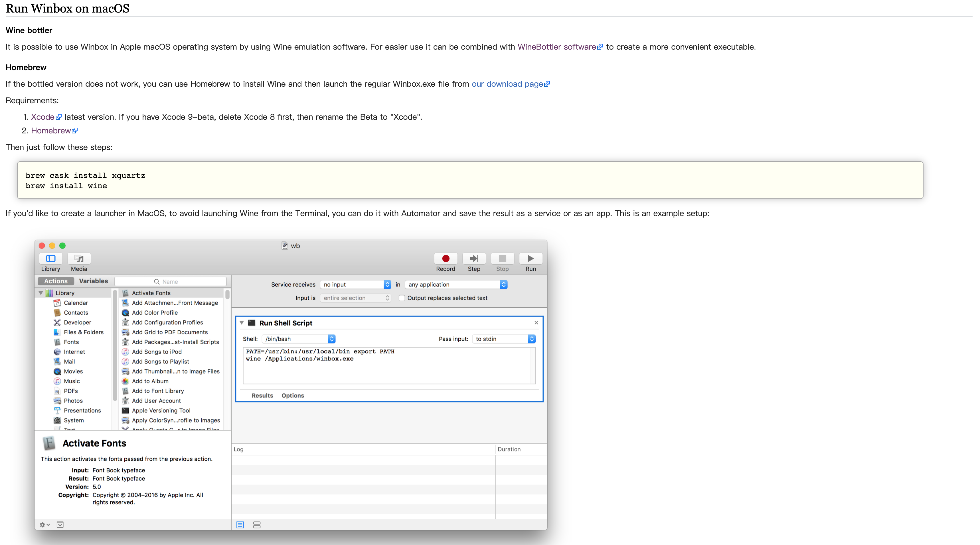The height and width of the screenshot is (545, 980).
Task: Open the Pass input to stdin dropdown
Action: tap(504, 339)
